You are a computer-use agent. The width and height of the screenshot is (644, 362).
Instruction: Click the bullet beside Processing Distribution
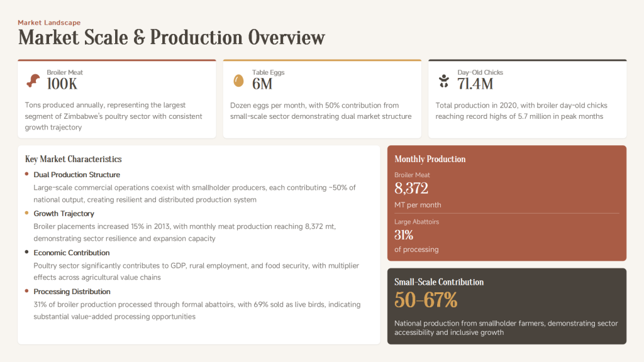pos(26,291)
